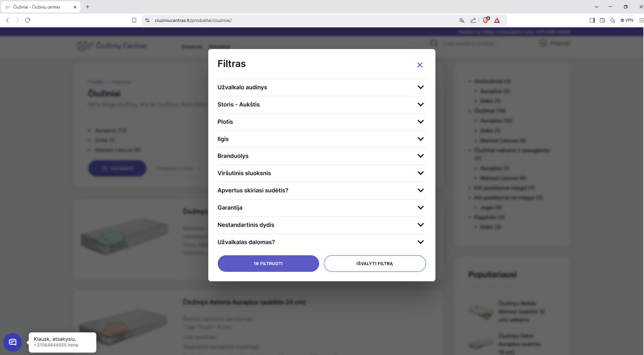Expand the Garantija filter
The image size is (644, 355).
[322, 208]
